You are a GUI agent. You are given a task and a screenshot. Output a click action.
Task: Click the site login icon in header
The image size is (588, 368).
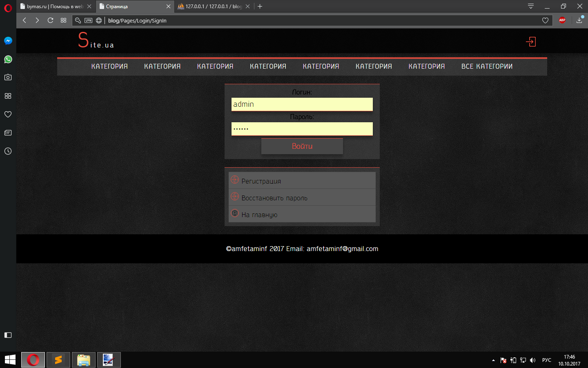click(x=531, y=42)
